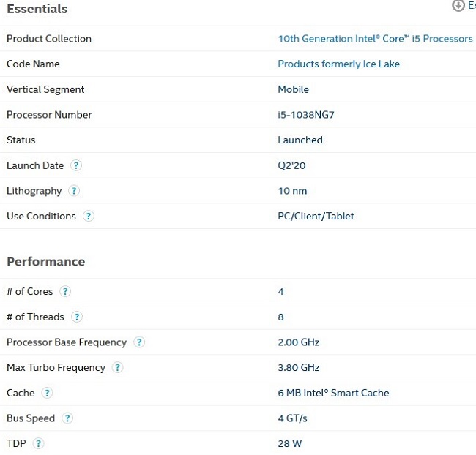Click the Performance section heading
The width and height of the screenshot is (476, 455).
[45, 262]
